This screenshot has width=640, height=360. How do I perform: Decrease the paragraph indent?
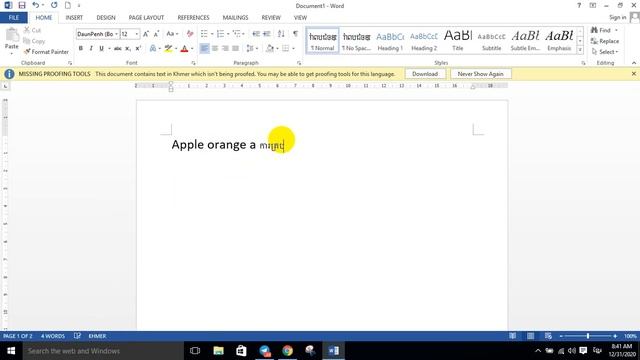point(256,34)
